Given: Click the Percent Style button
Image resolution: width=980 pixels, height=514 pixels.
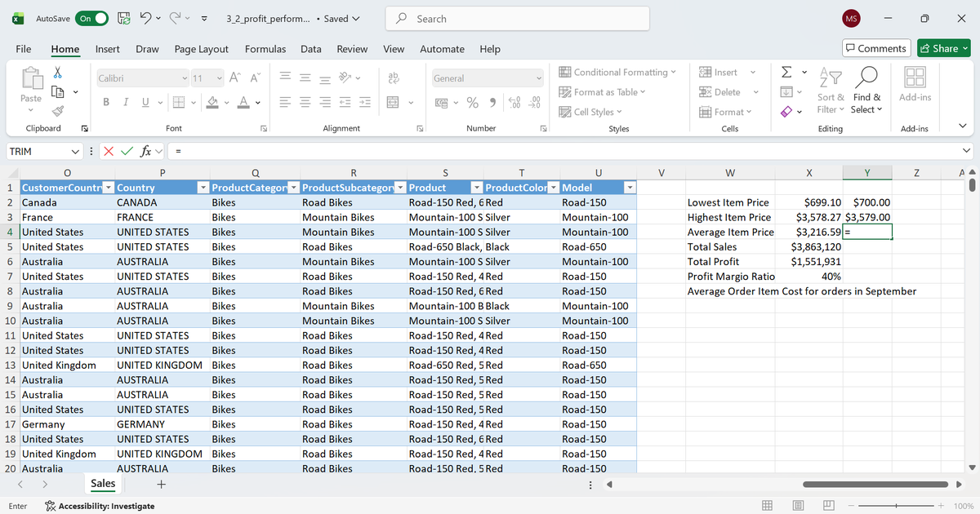Looking at the screenshot, I should [x=472, y=103].
